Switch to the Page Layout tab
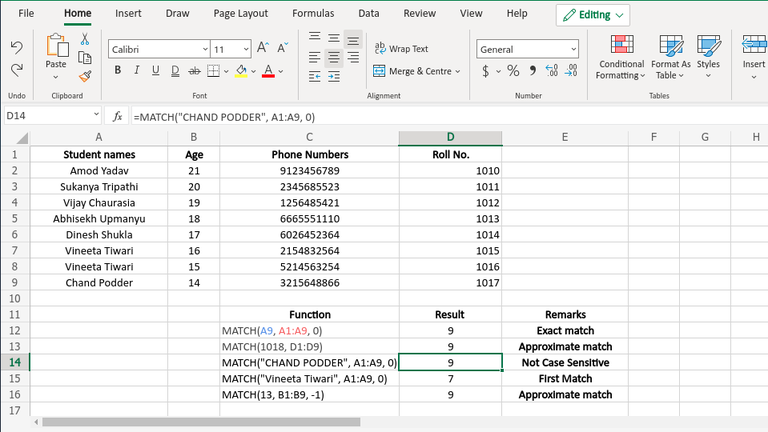 point(240,14)
